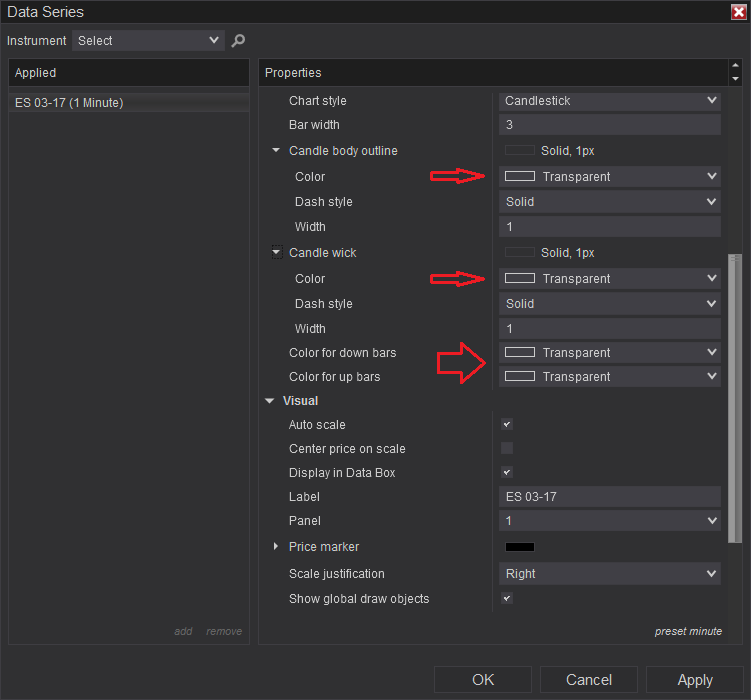Screen dimensions: 751x700
Task: Select ES 03-17 (1 Minute) data series
Action: click(70, 103)
